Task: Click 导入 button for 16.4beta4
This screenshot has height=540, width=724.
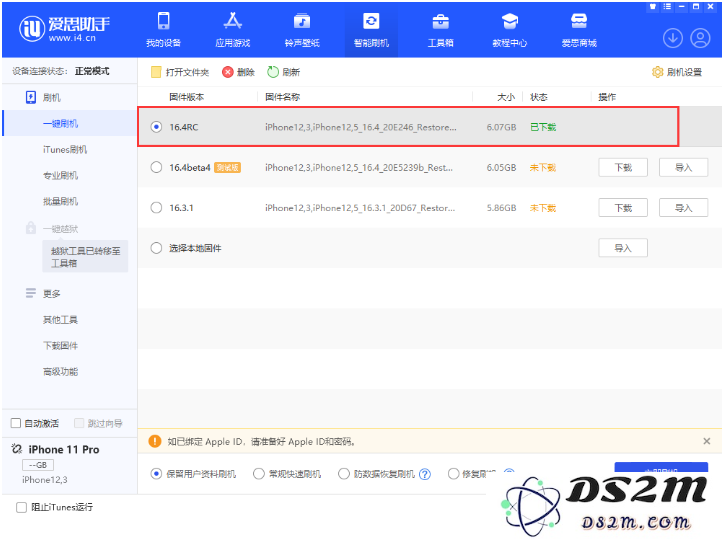Action: coord(683,168)
